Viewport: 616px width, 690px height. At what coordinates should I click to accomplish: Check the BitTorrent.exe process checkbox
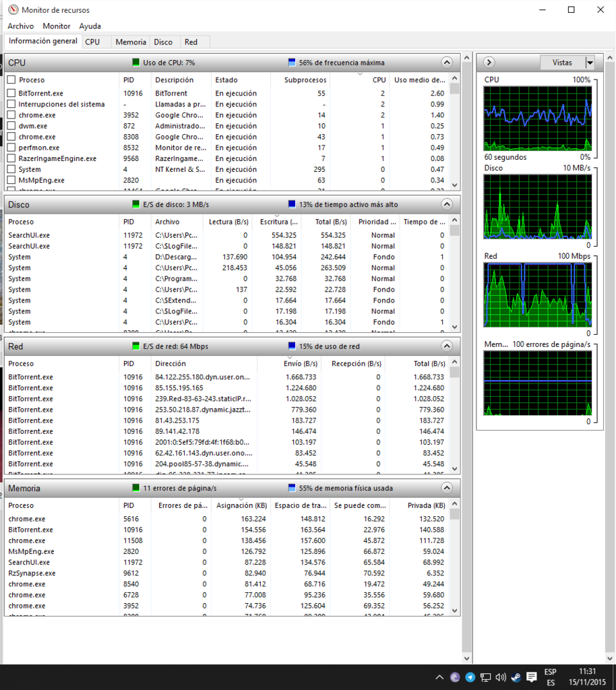11,94
